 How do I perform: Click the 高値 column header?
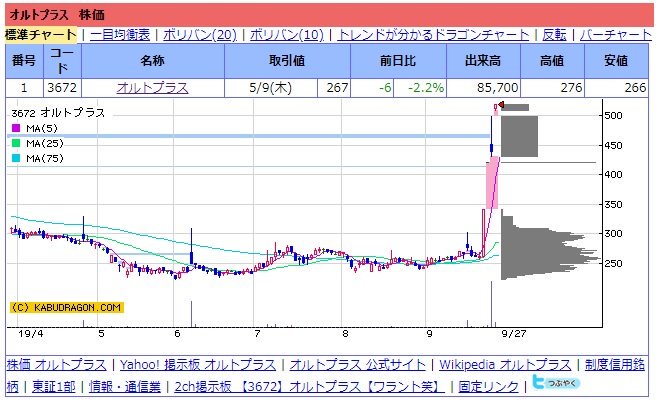click(552, 61)
